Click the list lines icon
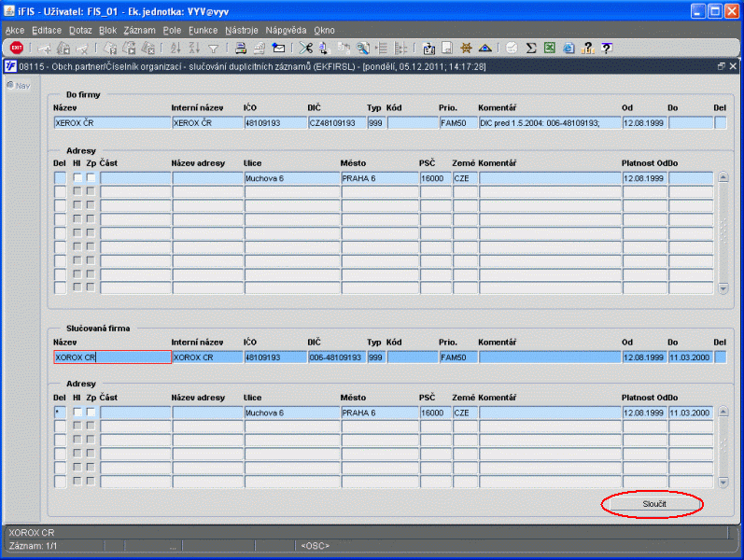Viewport: 744px width, 560px height. (382, 48)
